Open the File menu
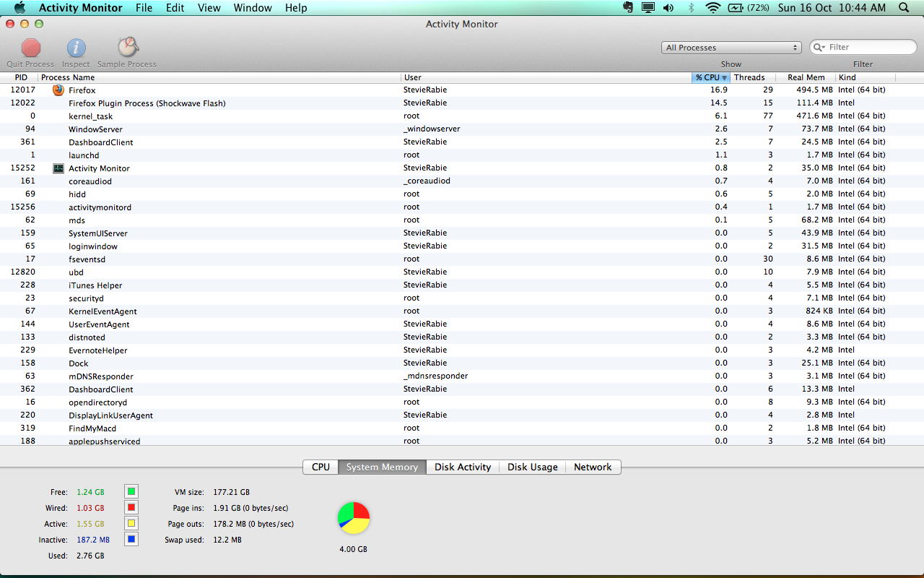 click(x=144, y=8)
